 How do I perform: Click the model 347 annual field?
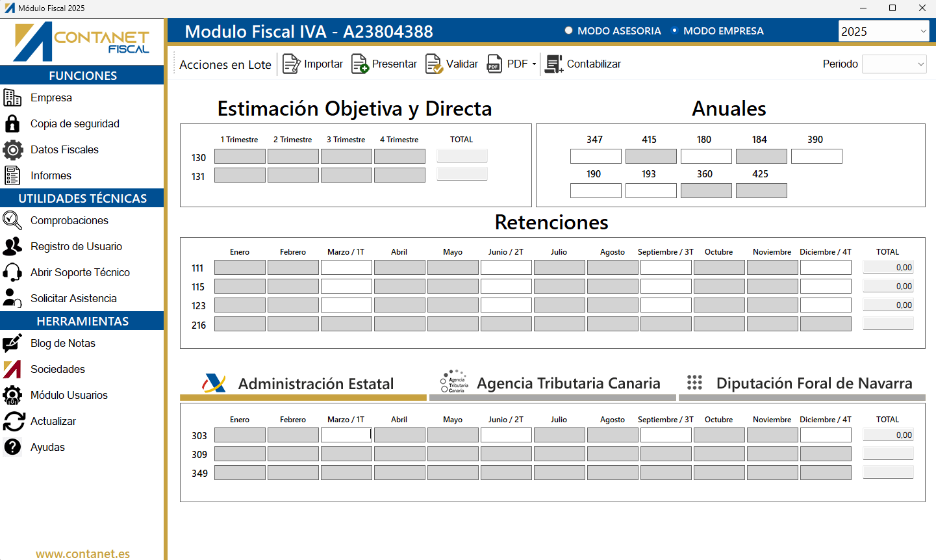596,156
